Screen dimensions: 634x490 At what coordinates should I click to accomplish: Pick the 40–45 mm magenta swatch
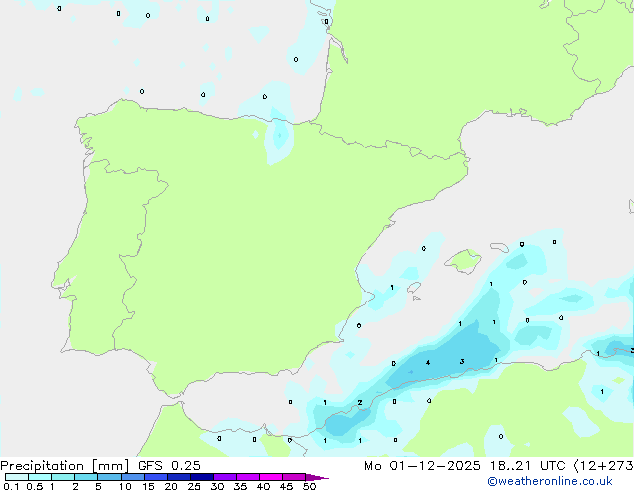[271, 477]
